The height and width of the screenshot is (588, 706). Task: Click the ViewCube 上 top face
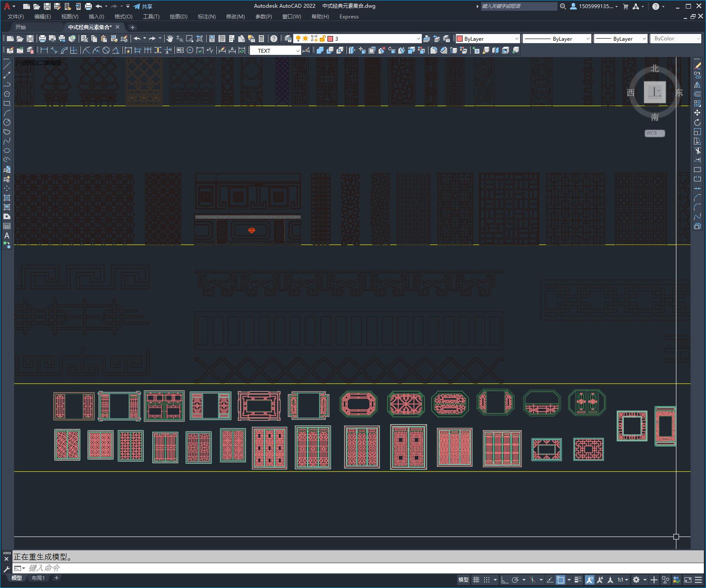click(654, 92)
